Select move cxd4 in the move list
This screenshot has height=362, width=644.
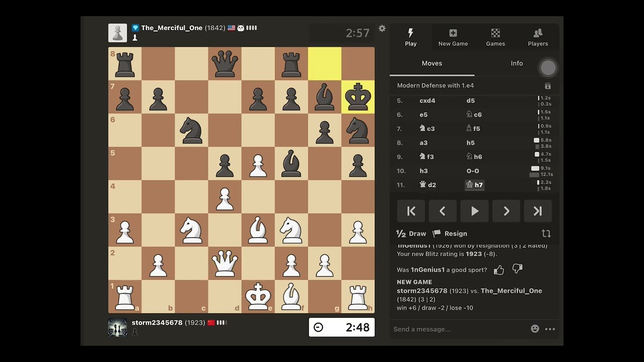coord(427,101)
